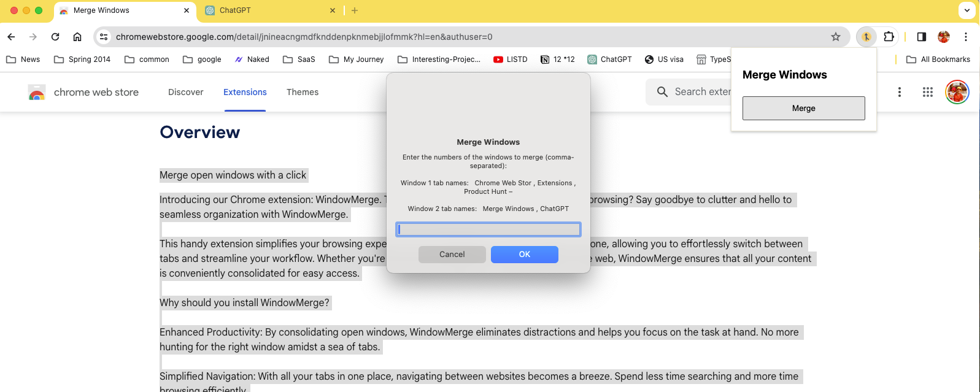980x392 pixels.
Task: Open the Chrome profile avatar in the toolbar
Action: [x=944, y=37]
